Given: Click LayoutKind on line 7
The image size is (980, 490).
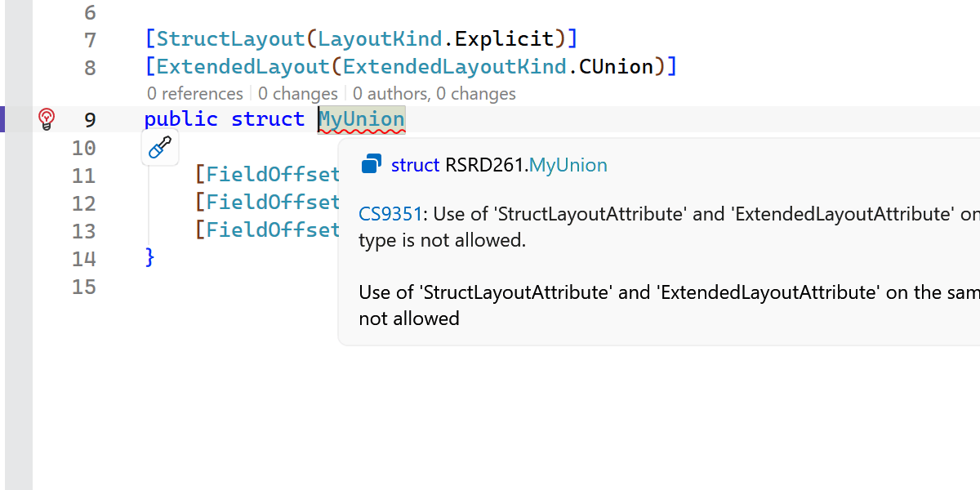Looking at the screenshot, I should pos(381,38).
